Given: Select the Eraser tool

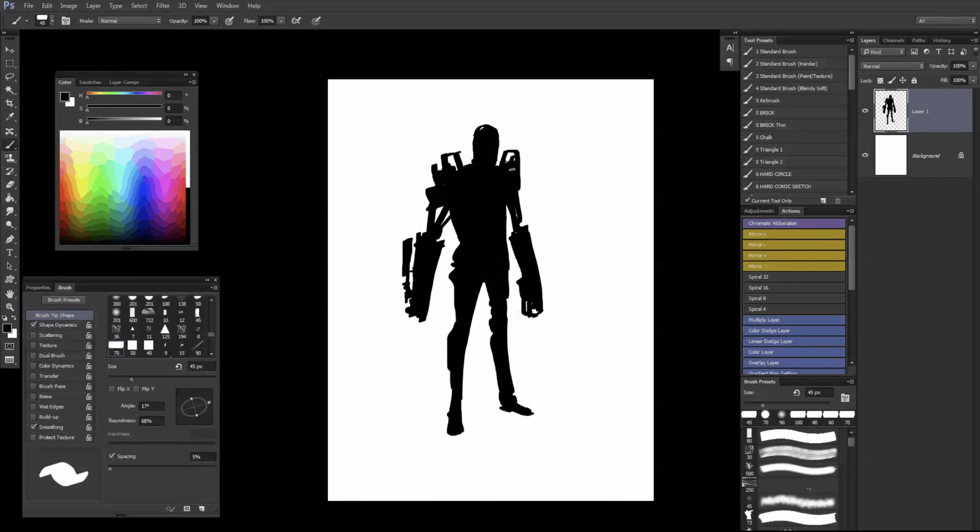Looking at the screenshot, I should click(10, 185).
